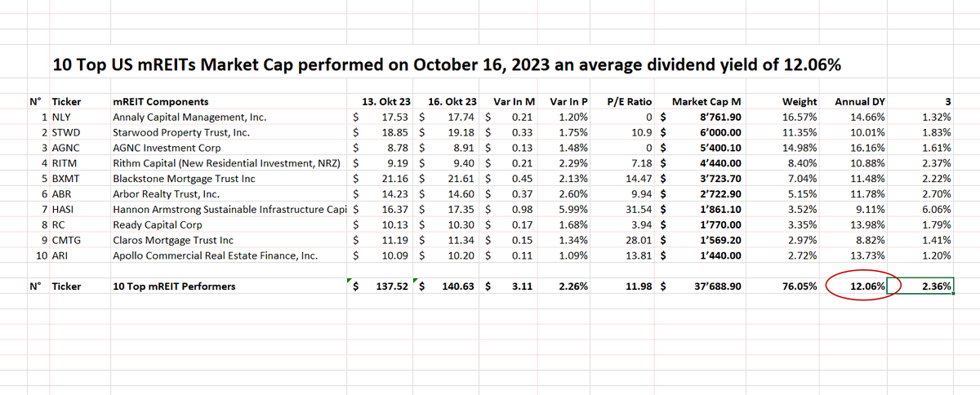Select the Rithm Capital company cell
The width and height of the screenshot is (980, 395).
[228, 163]
